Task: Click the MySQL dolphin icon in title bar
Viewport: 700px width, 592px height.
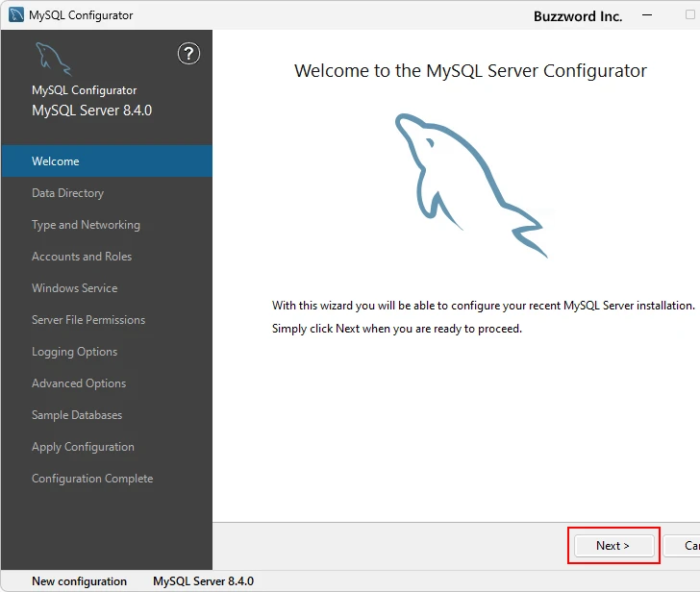Action: click(x=16, y=14)
